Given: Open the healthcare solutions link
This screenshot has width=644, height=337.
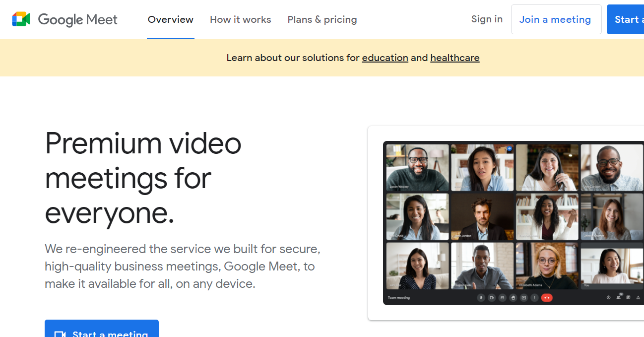Looking at the screenshot, I should point(455,58).
